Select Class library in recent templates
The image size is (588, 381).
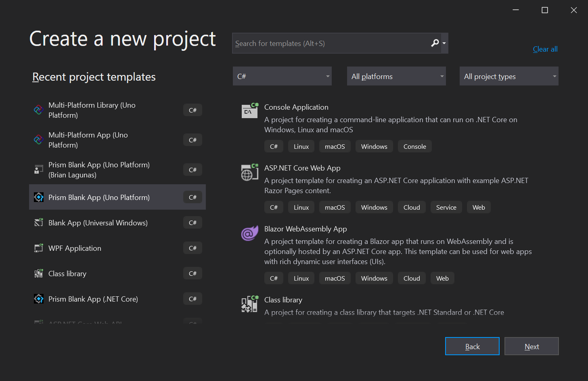pos(117,273)
